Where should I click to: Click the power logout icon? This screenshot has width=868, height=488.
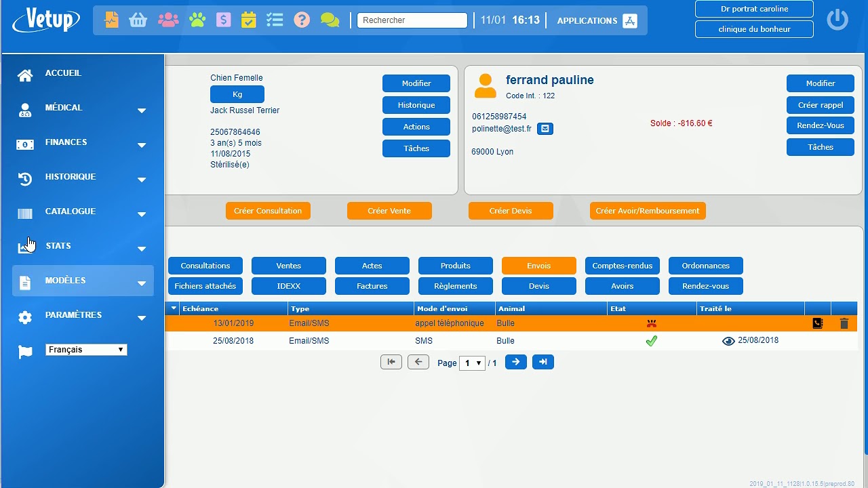point(837,20)
